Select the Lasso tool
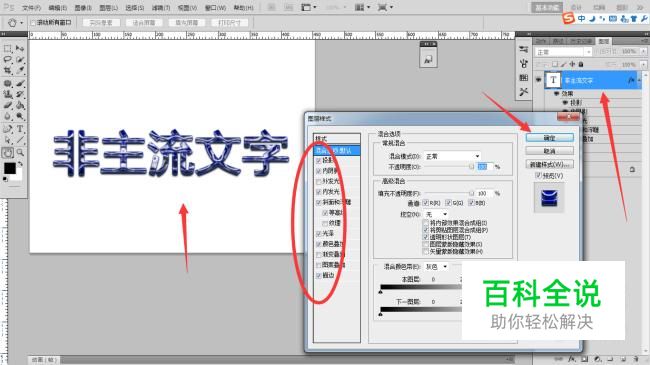 click(x=7, y=60)
